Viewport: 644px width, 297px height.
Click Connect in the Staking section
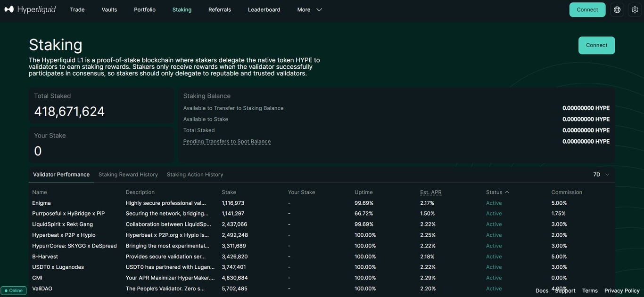(597, 44)
